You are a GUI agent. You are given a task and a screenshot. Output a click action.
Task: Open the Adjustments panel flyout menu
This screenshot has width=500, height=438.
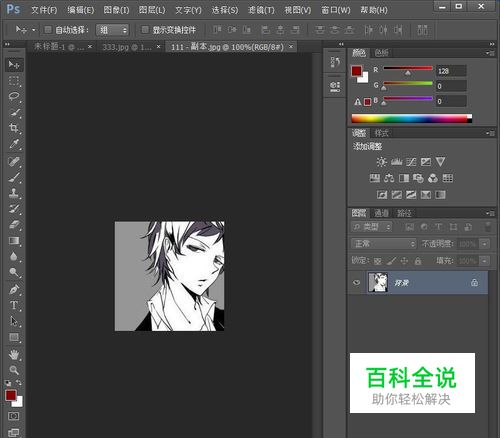point(490,133)
